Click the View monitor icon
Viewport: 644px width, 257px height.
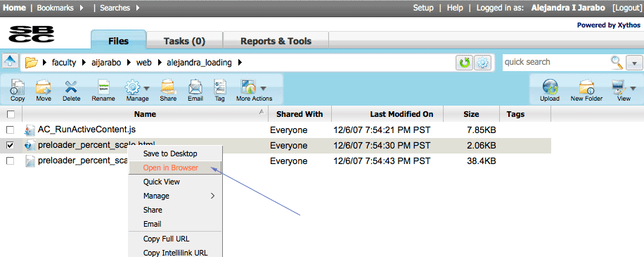point(619,87)
